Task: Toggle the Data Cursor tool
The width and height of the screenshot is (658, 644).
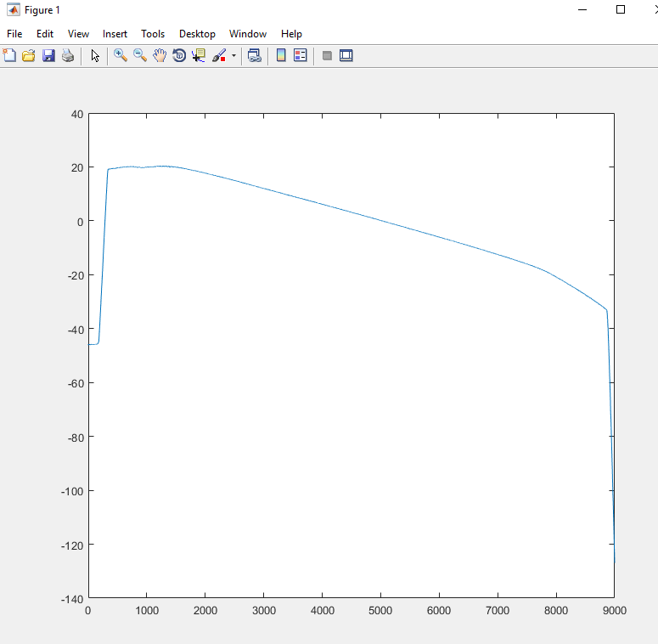Action: click(199, 56)
